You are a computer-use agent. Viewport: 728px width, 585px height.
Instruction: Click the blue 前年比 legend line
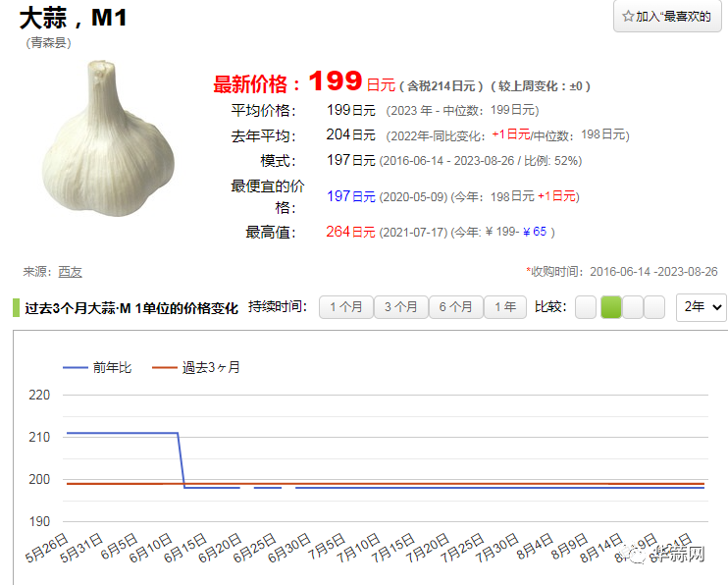pos(75,368)
